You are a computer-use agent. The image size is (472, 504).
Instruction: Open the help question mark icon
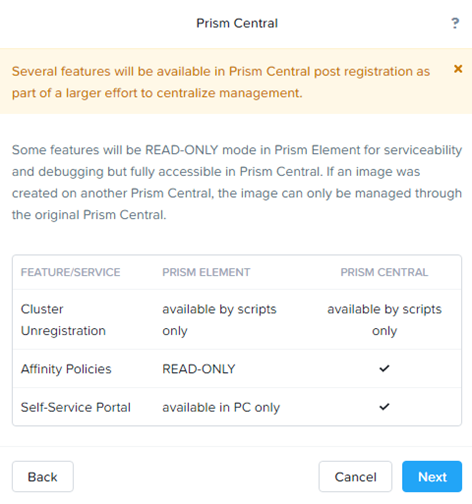[x=455, y=24]
